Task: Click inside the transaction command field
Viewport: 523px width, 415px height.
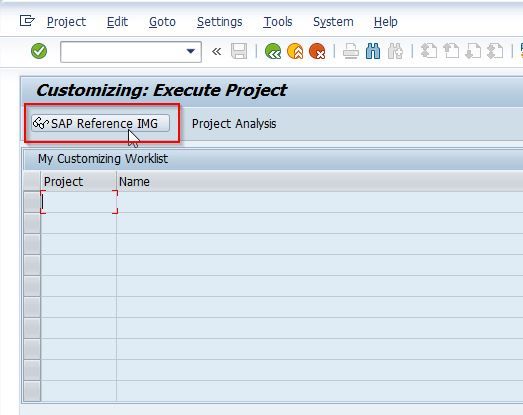Action: click(123, 52)
